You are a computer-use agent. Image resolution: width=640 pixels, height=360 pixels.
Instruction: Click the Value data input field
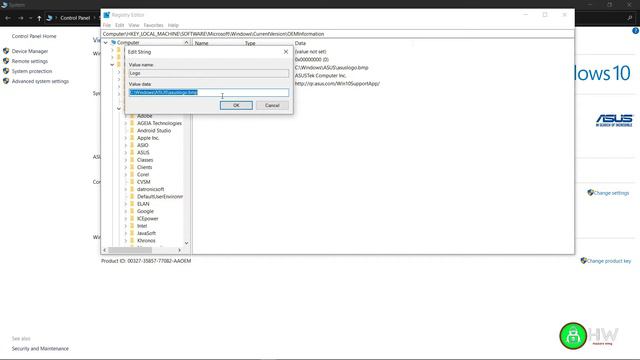click(209, 93)
